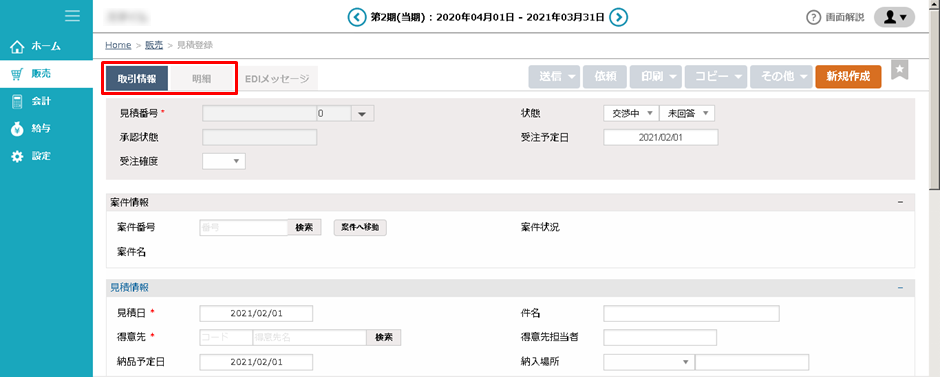Click the 受注予定日 date field

coord(661,137)
